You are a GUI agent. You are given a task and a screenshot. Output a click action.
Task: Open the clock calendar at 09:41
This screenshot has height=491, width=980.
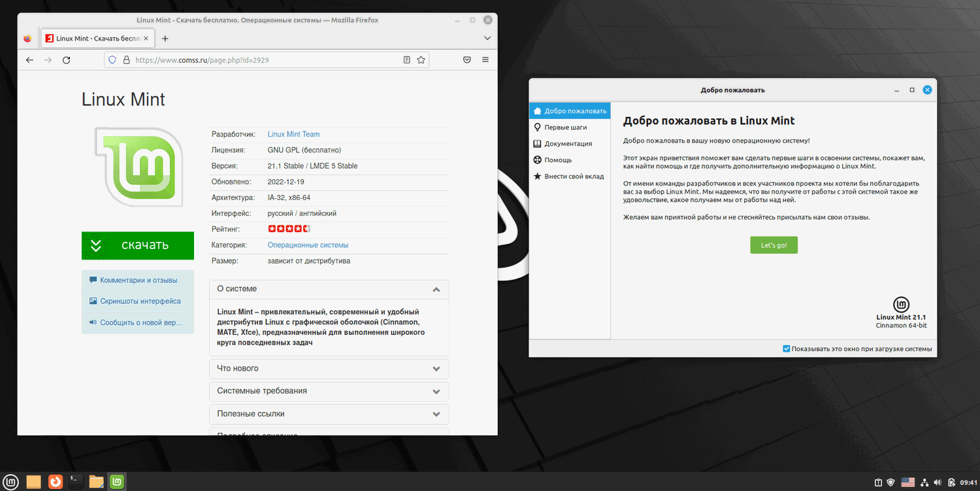968,483
